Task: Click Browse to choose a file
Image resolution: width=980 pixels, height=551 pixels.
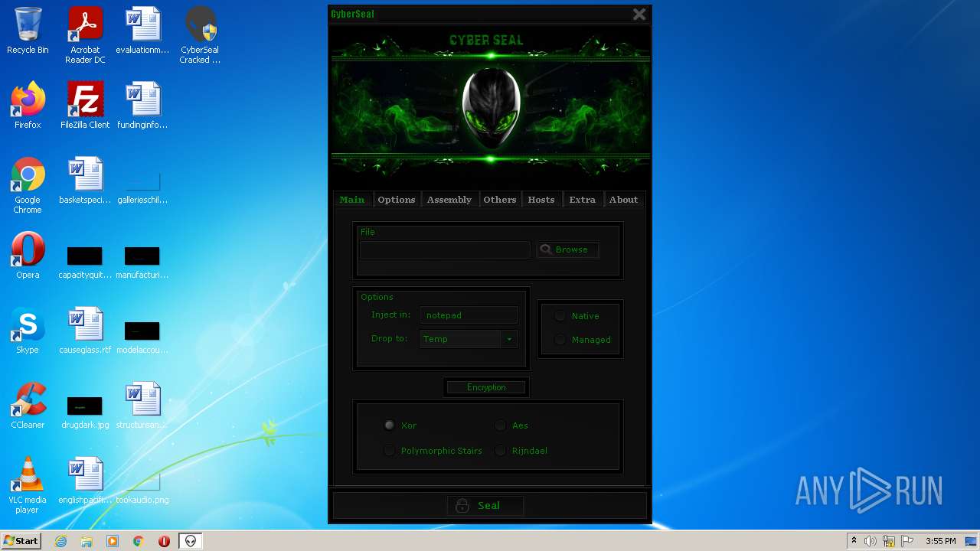Action: [567, 249]
